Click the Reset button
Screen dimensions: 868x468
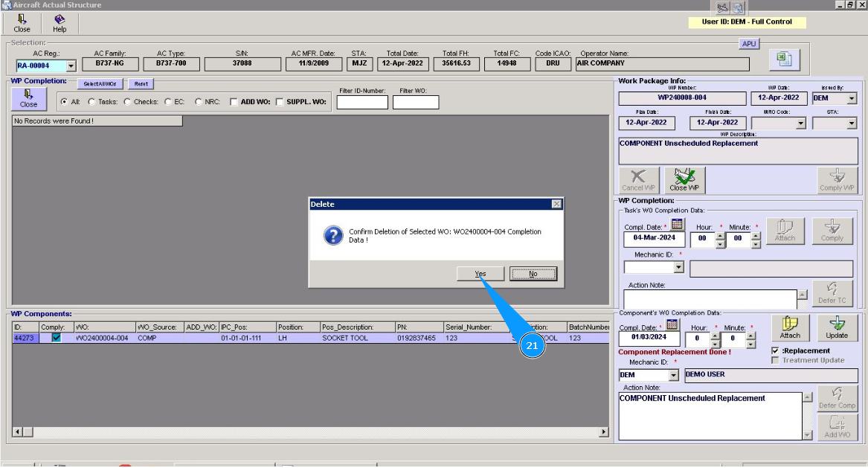pos(141,83)
